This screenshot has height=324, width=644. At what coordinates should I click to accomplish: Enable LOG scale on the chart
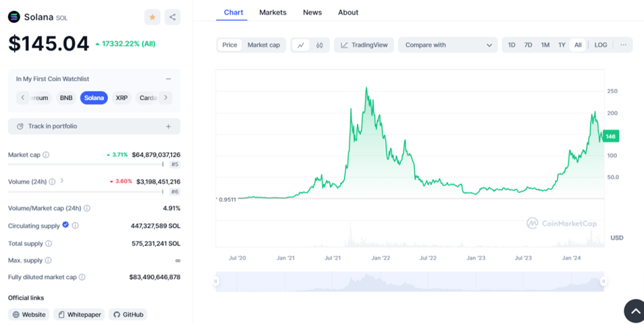(601, 45)
